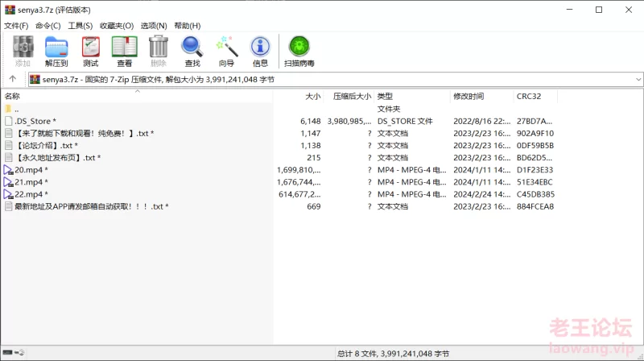Go up one folder level arrow

(13, 79)
